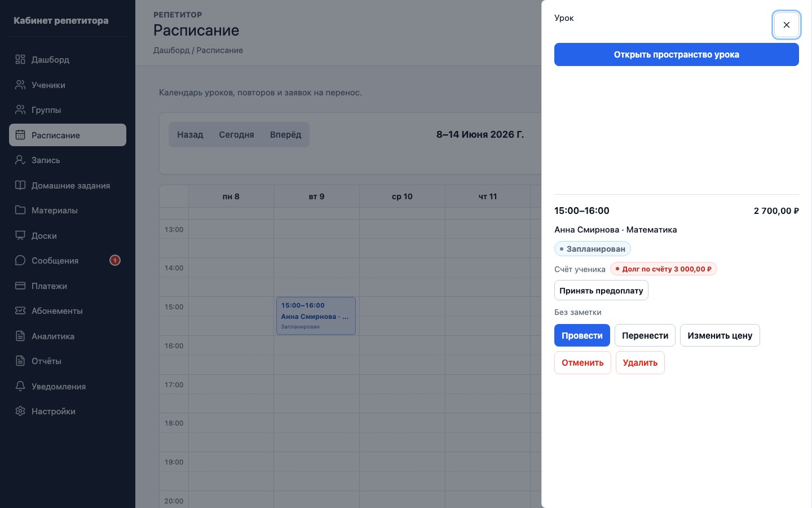Click the Доски board icon
Viewport: 812px width, 508px height.
tap(20, 235)
